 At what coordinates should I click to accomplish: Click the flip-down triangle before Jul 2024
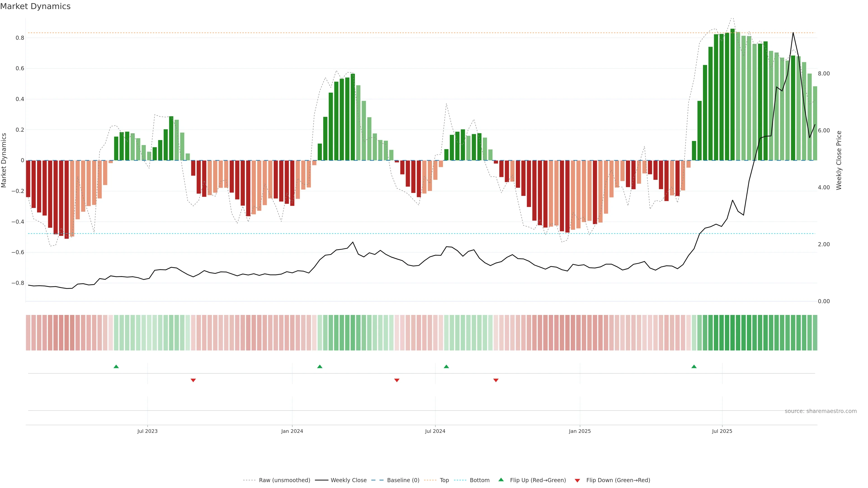(x=397, y=380)
